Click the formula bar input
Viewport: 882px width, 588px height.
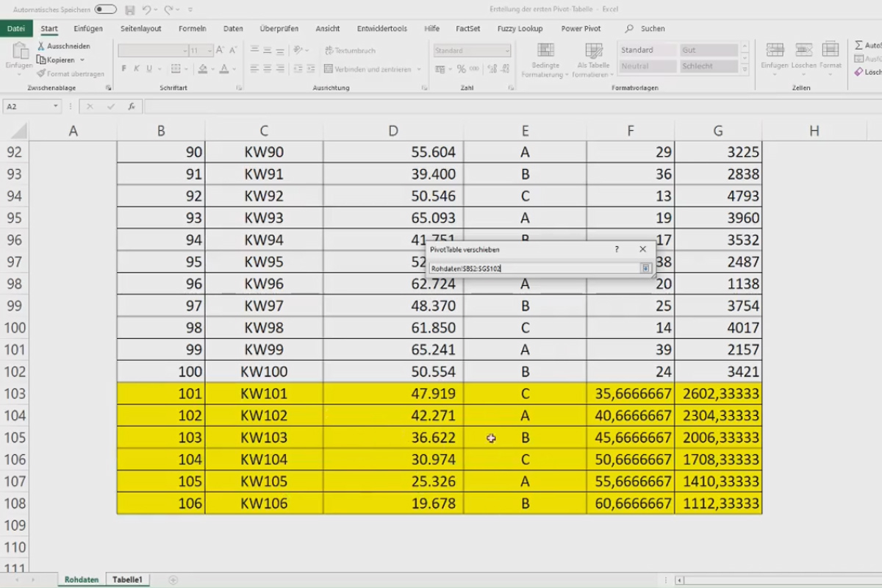click(x=513, y=107)
